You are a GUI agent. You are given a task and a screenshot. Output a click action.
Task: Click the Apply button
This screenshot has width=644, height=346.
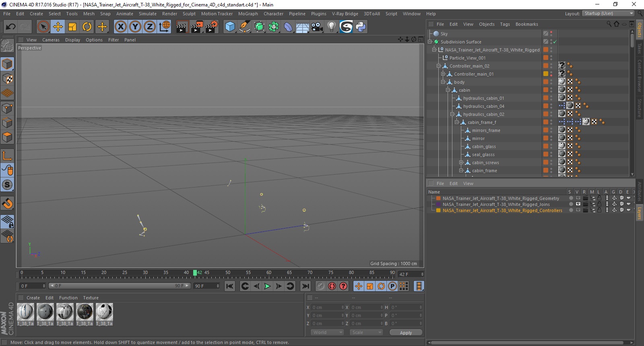tap(406, 333)
